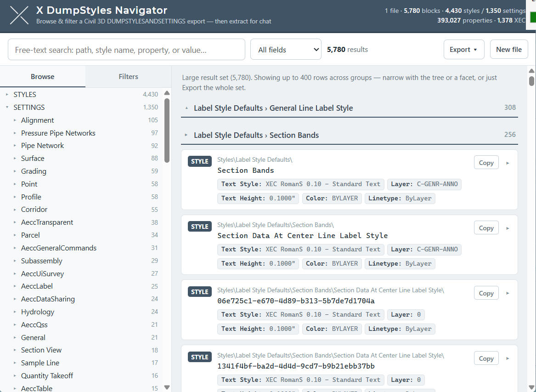Click the STYLE badge on Section Bands card
536x392 pixels.
tap(200, 161)
